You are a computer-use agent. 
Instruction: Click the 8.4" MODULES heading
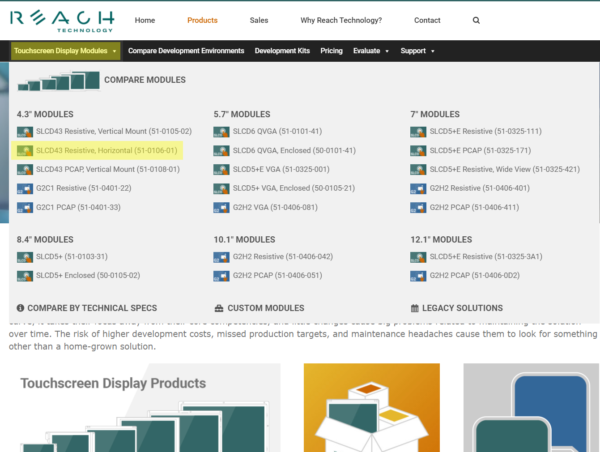45,240
